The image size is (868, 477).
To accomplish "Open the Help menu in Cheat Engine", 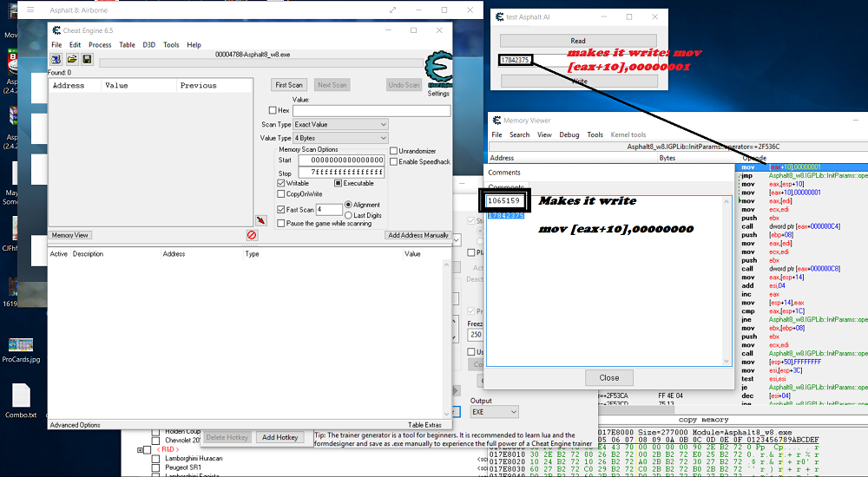I will 194,45.
